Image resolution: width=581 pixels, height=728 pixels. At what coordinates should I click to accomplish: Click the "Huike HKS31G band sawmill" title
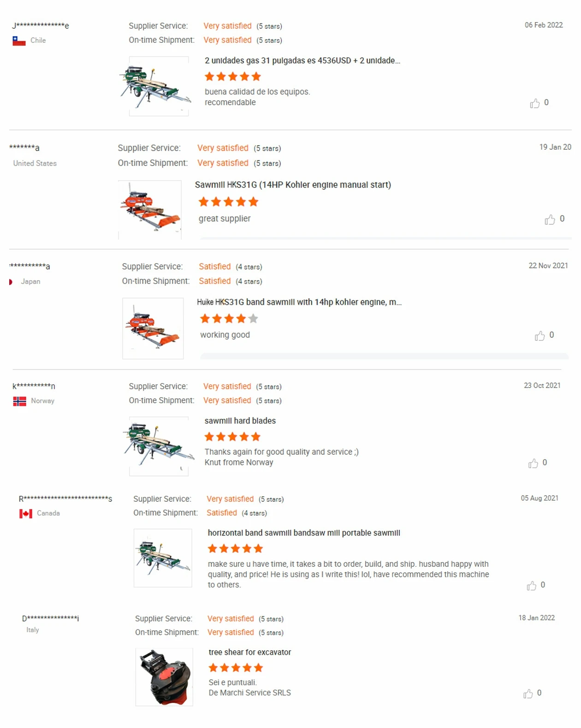pyautogui.click(x=299, y=302)
